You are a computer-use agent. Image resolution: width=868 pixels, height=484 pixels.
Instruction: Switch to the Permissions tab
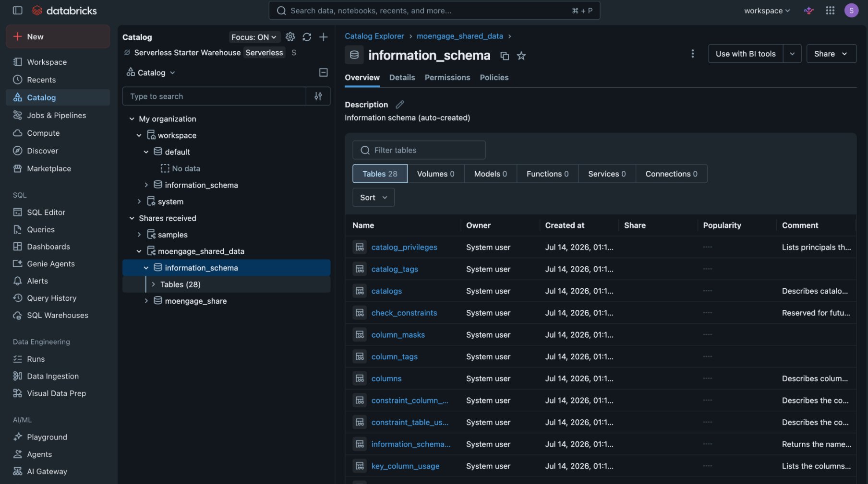tap(447, 77)
